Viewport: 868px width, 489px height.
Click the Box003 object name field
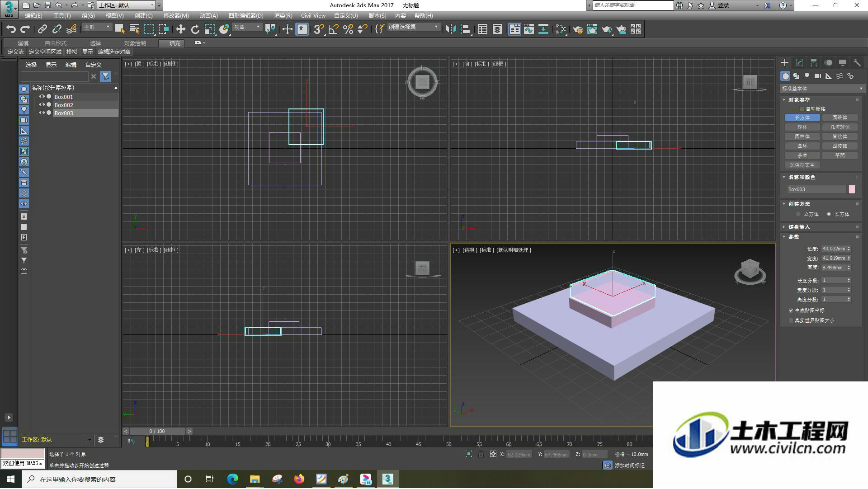coord(816,189)
